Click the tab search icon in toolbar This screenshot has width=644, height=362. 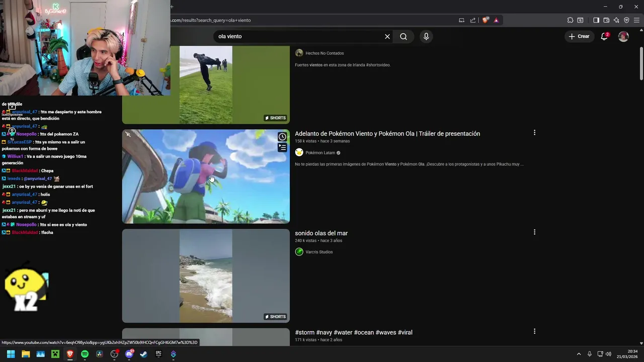pyautogui.click(x=580, y=20)
